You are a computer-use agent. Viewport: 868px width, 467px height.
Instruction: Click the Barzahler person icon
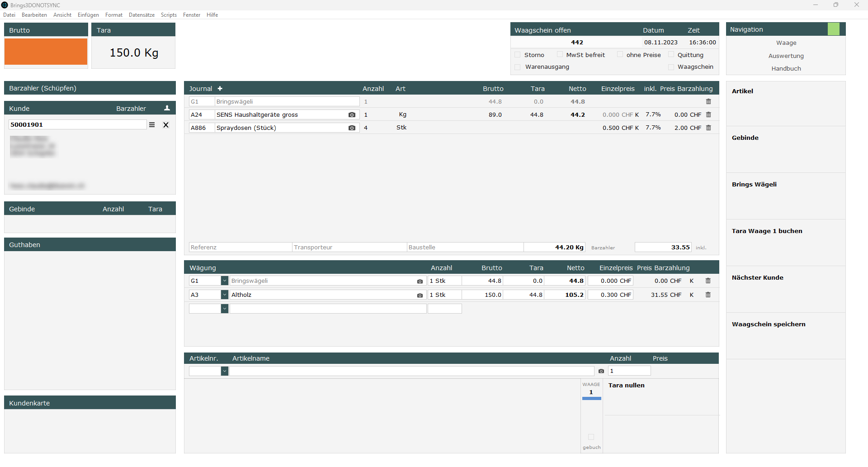point(167,108)
